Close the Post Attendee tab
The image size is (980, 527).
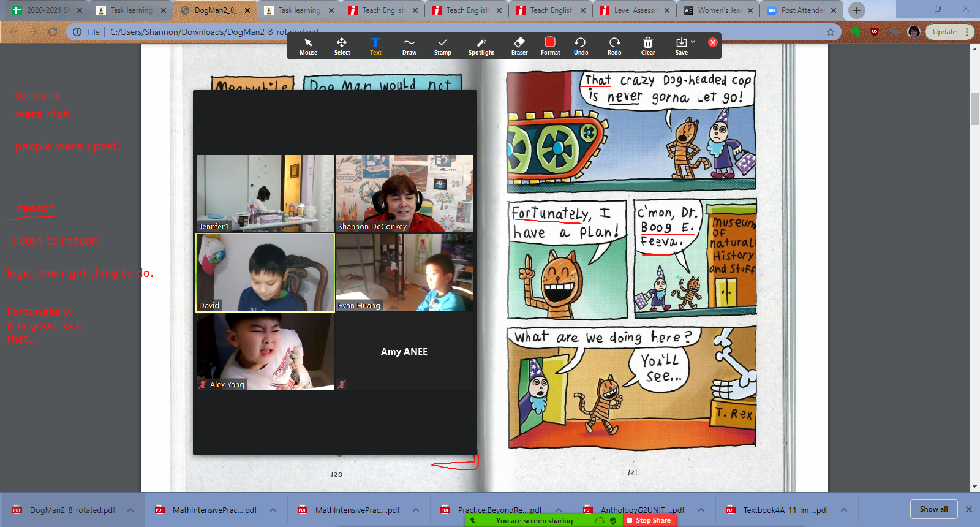834,10
